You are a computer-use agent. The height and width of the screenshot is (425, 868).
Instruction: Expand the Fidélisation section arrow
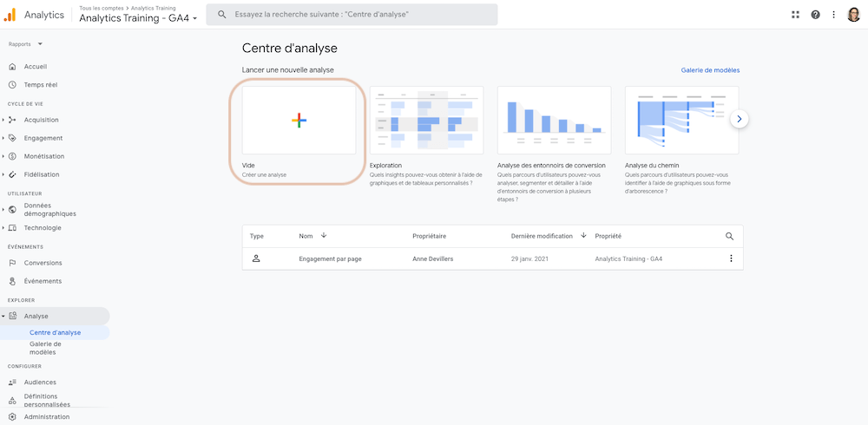3,175
